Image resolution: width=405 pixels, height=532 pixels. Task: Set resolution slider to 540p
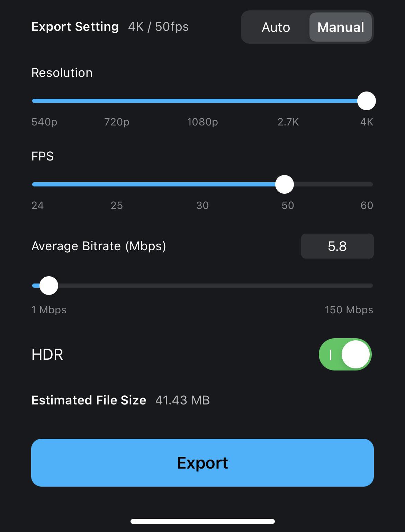point(34,101)
